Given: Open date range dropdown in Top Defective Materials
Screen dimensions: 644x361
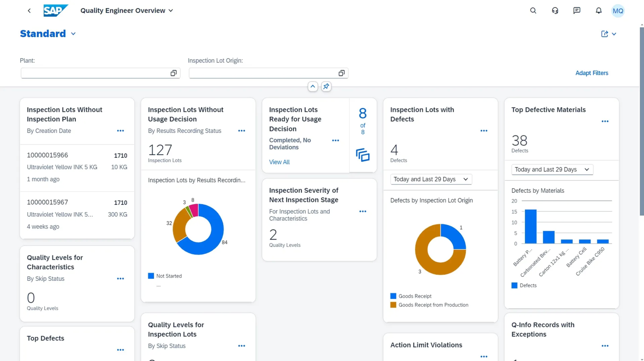Looking at the screenshot, I should pyautogui.click(x=552, y=170).
